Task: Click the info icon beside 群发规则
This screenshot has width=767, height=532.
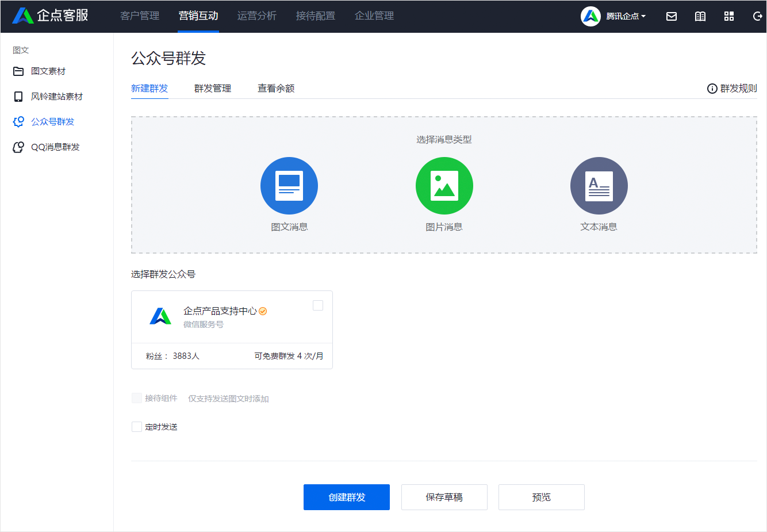Action: pos(712,89)
